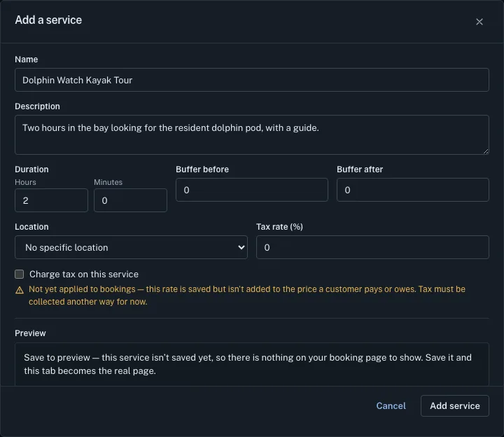The height and width of the screenshot is (437, 504).
Task: Click the 'Save to preview' message text
Action: coord(248,364)
